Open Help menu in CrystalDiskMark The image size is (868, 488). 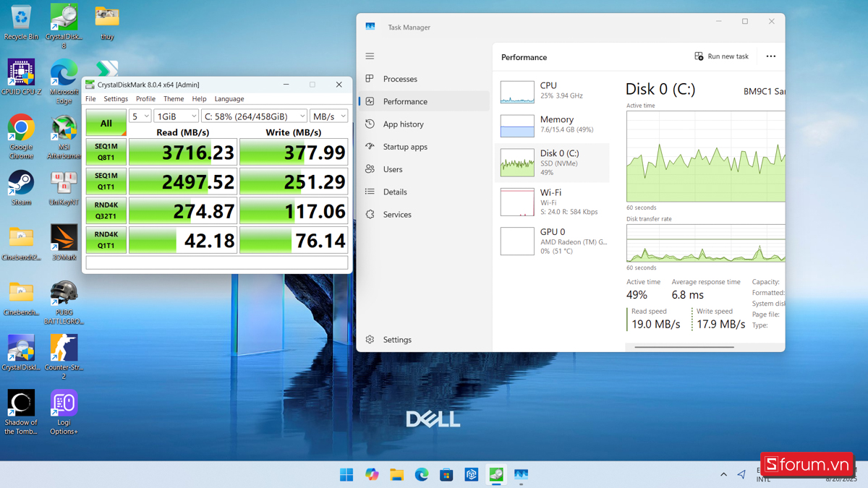(x=199, y=99)
